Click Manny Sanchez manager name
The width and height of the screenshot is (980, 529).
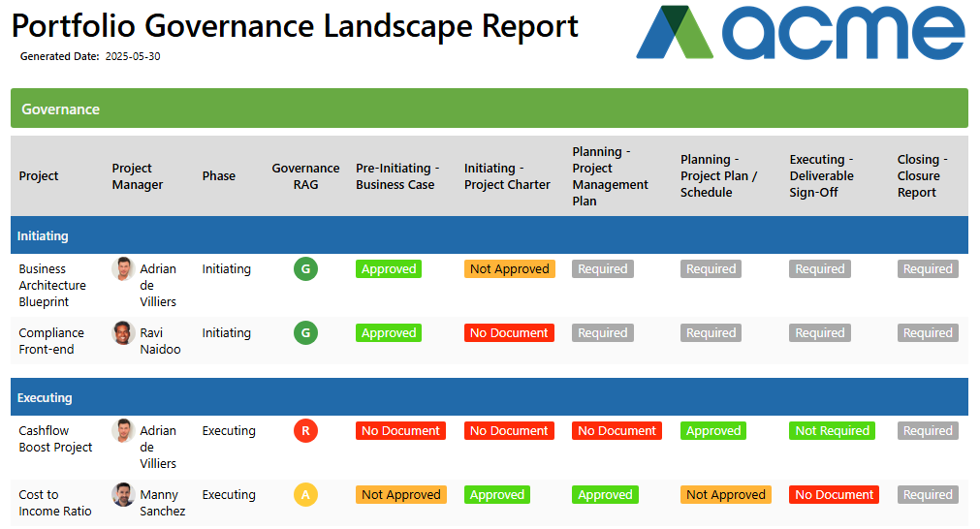coord(163,503)
